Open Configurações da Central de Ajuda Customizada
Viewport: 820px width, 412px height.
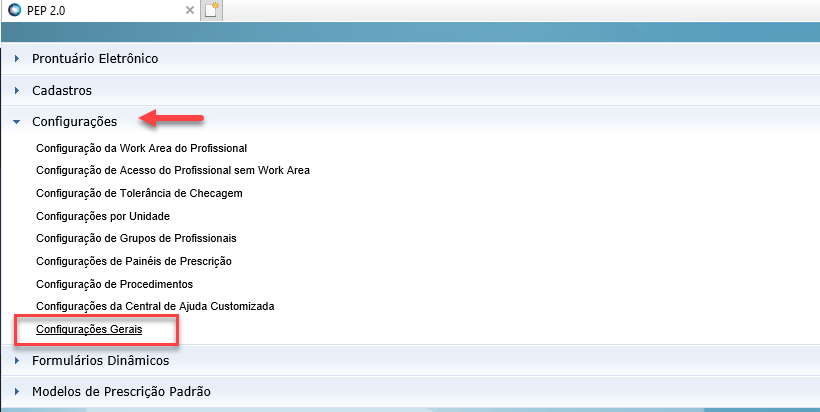[155, 306]
